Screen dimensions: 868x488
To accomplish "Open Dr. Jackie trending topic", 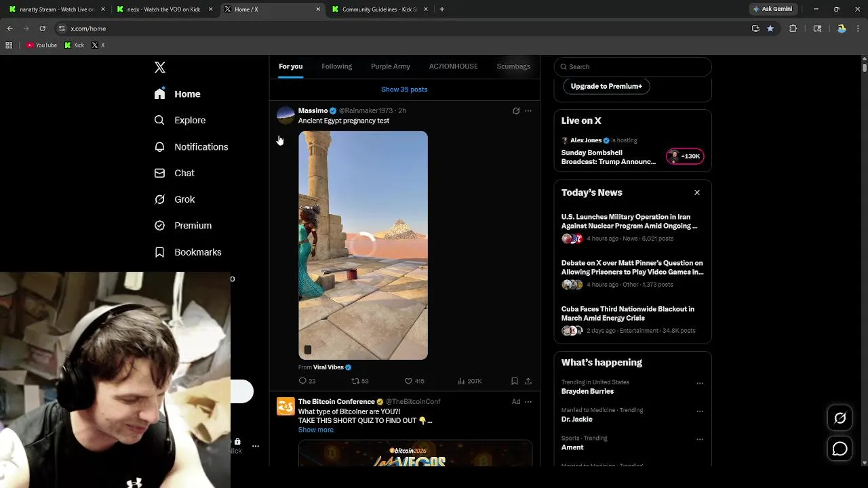I will pyautogui.click(x=577, y=420).
